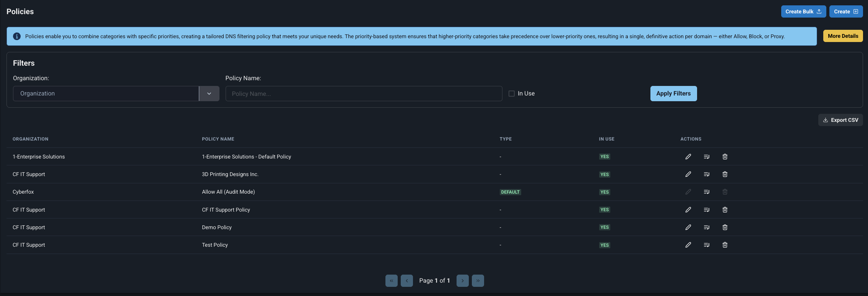Open rules list for CF IT Support Policy
The image size is (868, 296).
point(706,210)
